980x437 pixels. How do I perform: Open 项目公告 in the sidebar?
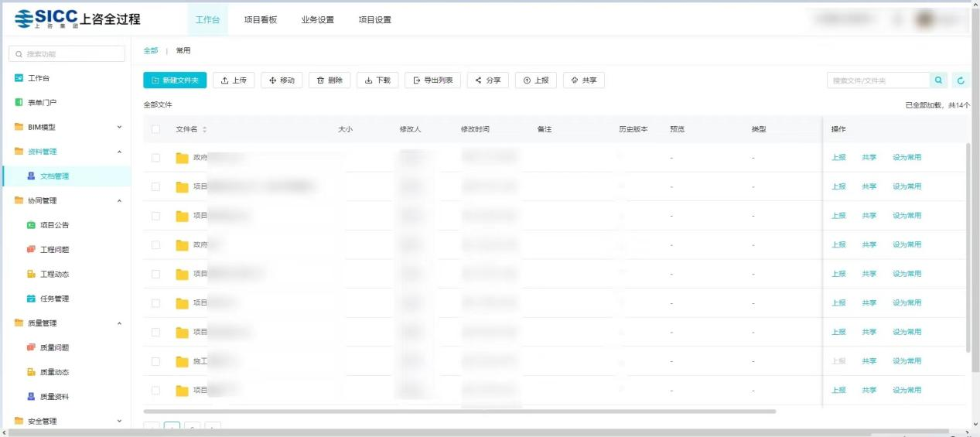[54, 225]
